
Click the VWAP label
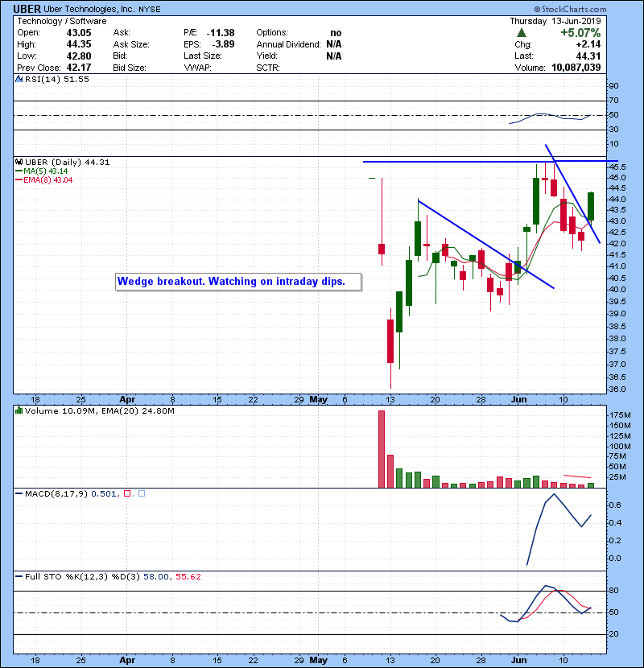point(197,68)
